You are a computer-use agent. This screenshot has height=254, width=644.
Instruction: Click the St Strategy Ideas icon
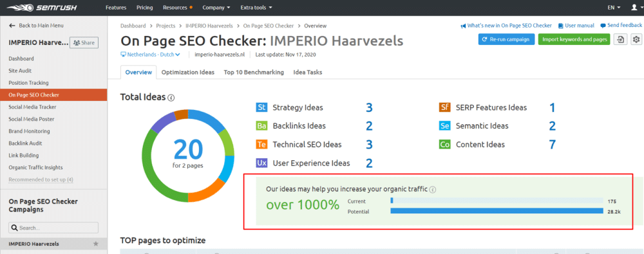[x=261, y=107]
